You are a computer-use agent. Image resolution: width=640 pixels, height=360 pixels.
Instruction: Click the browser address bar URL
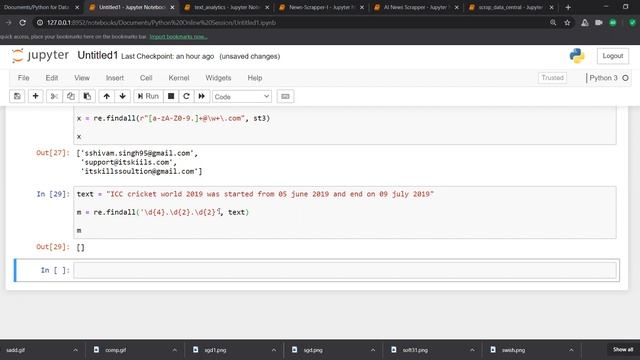(x=161, y=23)
